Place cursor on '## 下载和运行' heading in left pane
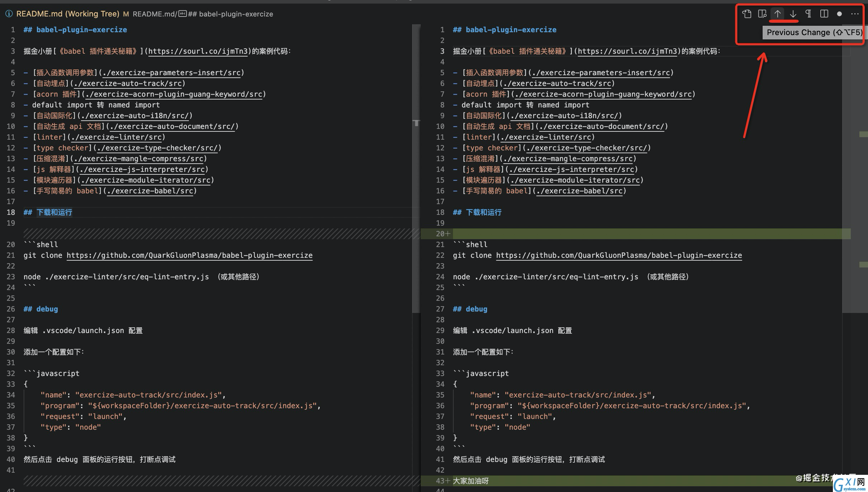Image resolution: width=868 pixels, height=492 pixels. (48, 212)
